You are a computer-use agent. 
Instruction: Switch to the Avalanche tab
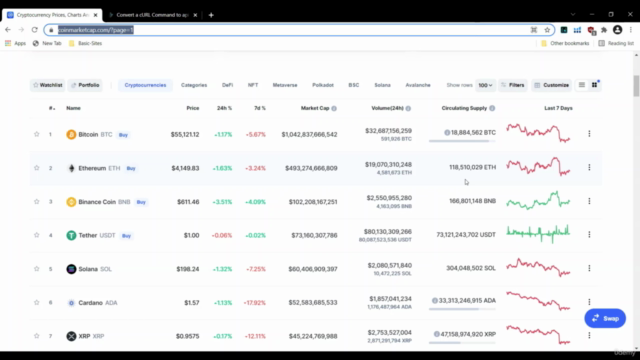418,85
